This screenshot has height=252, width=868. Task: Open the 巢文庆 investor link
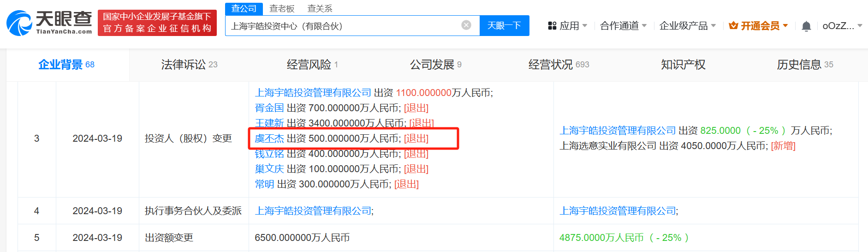pos(269,169)
